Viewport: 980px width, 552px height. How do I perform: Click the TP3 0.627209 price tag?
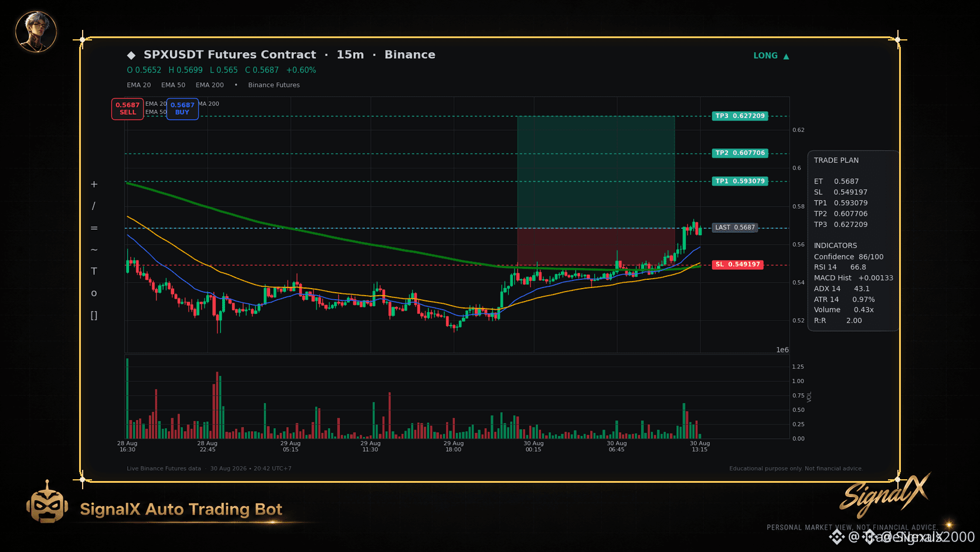(740, 116)
